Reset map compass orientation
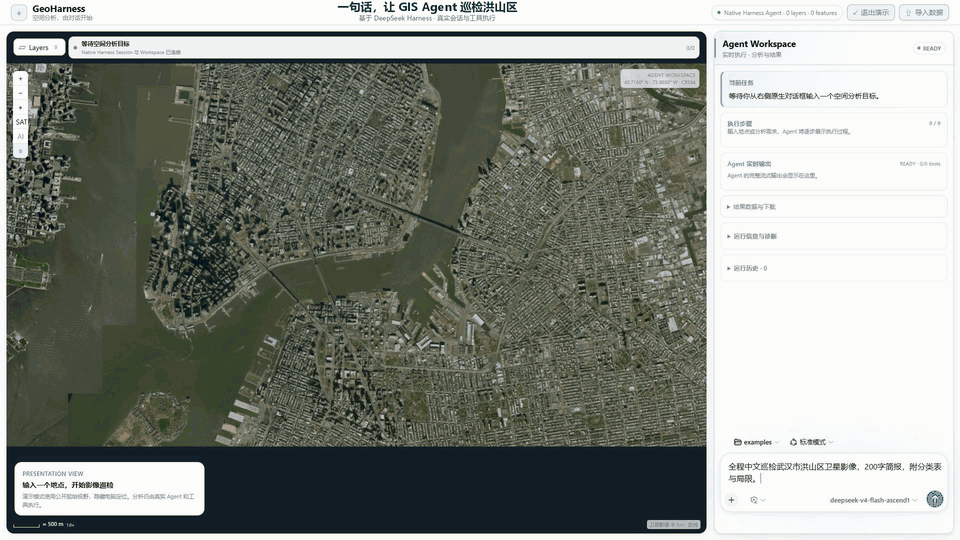This screenshot has width=960, height=540. 20,108
